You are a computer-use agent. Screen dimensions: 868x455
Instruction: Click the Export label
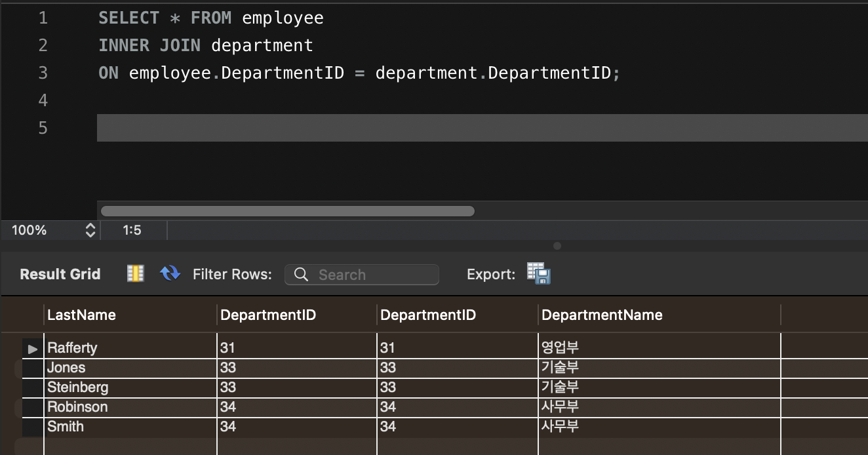point(491,275)
